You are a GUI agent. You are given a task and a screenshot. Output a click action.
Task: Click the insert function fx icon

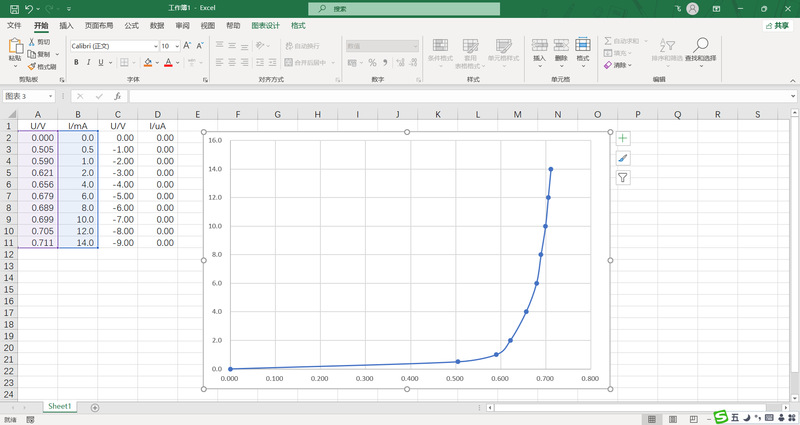point(117,96)
